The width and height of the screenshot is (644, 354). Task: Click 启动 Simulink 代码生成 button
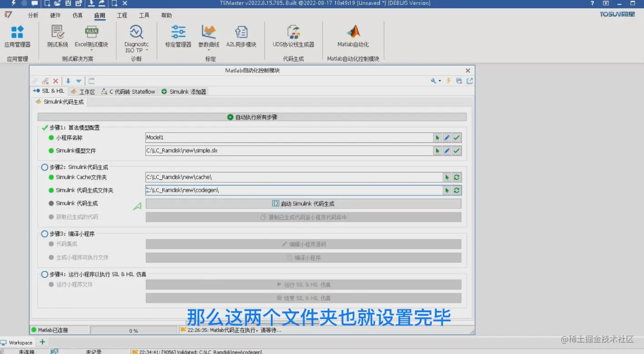pos(304,204)
